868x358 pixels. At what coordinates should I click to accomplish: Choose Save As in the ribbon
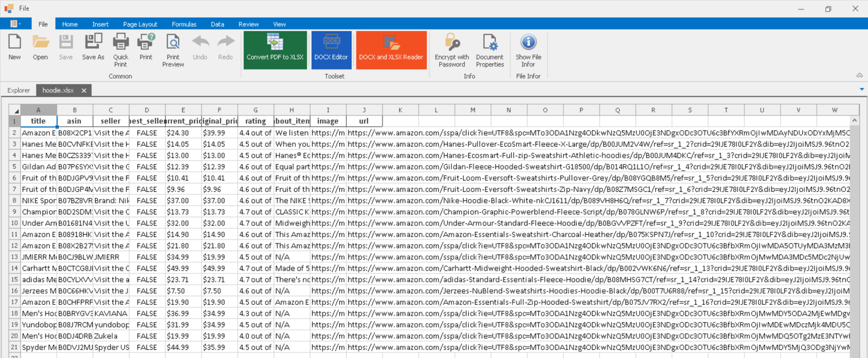click(93, 47)
